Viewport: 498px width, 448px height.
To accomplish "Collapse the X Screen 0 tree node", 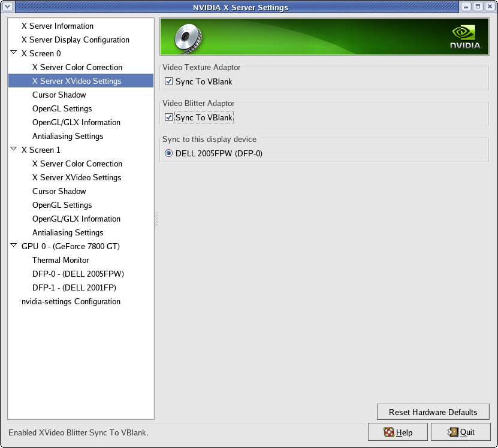I will 13,52.
